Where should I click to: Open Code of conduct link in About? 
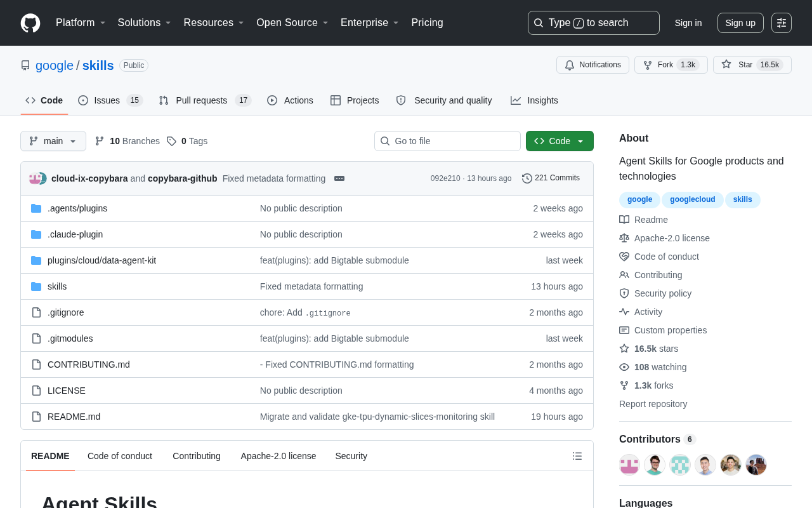click(x=659, y=257)
